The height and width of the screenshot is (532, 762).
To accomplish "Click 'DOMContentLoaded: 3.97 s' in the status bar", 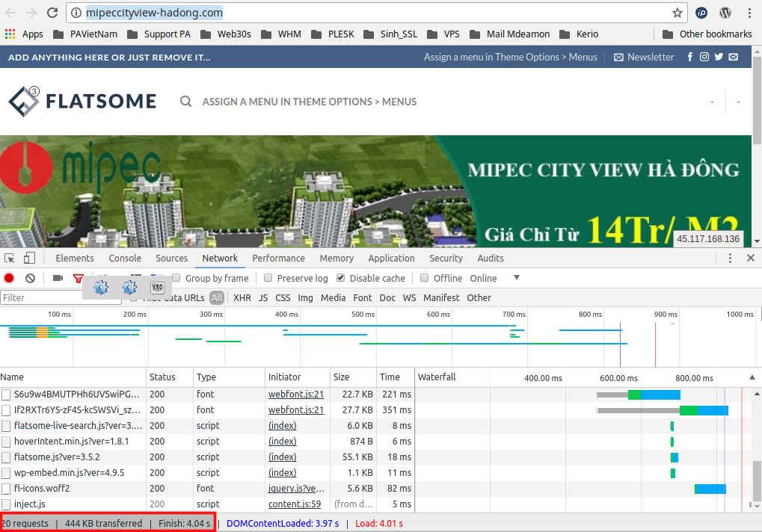I will (283, 523).
